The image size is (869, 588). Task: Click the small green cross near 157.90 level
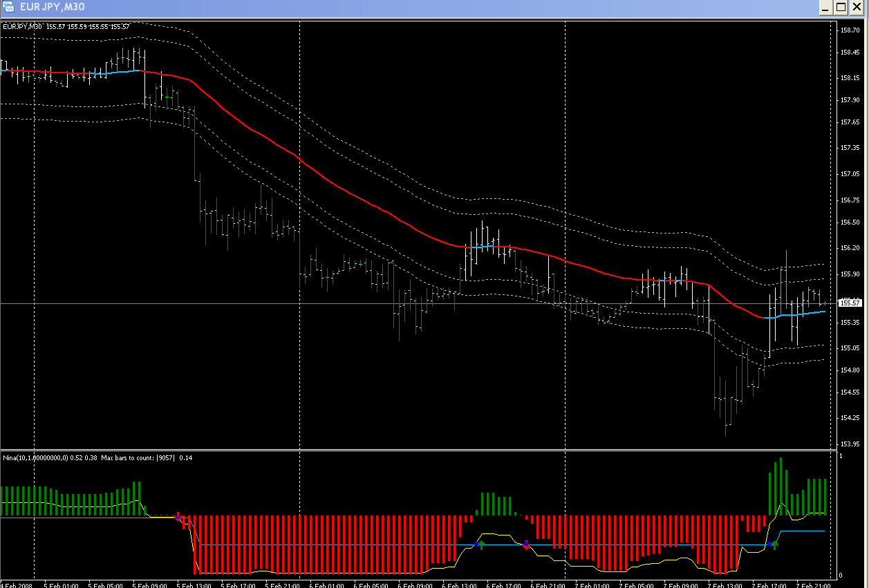coord(167,98)
